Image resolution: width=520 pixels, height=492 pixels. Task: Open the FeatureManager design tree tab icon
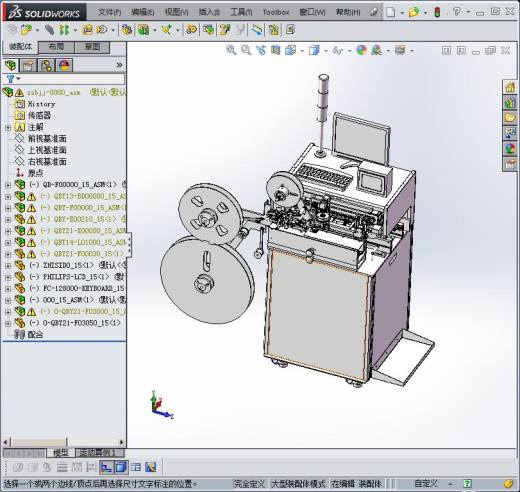click(x=11, y=65)
